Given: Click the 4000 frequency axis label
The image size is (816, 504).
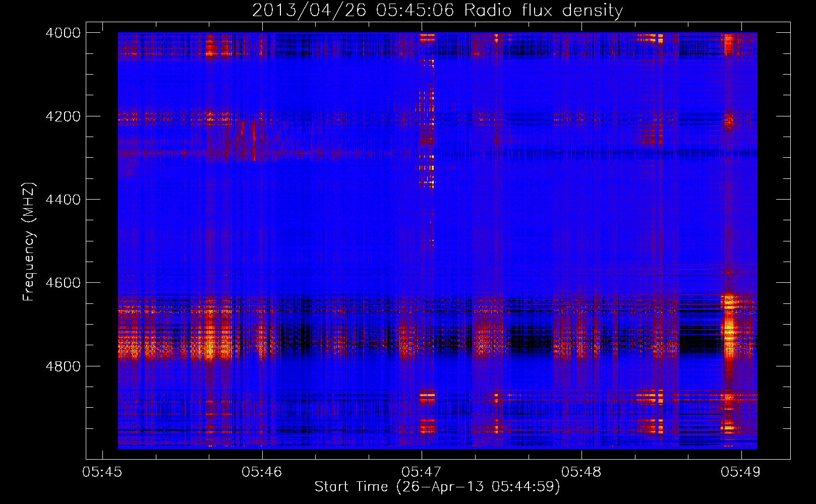Looking at the screenshot, I should (x=63, y=33).
